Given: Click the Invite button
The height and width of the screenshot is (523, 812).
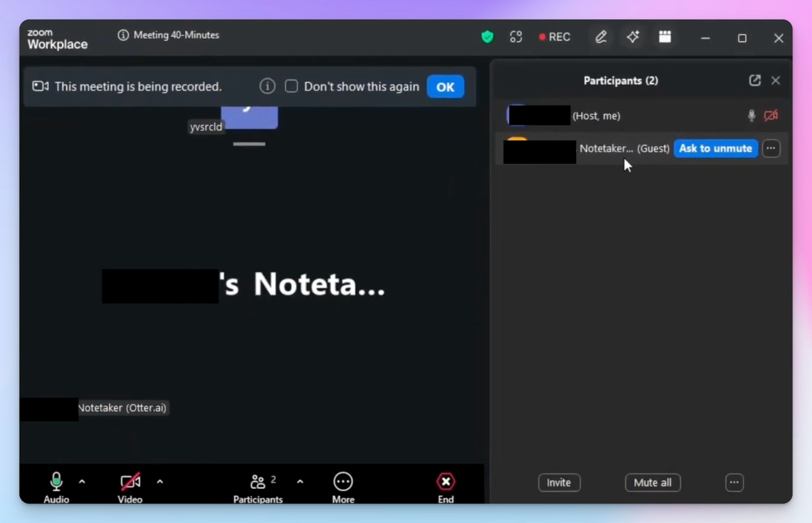Looking at the screenshot, I should [x=559, y=483].
